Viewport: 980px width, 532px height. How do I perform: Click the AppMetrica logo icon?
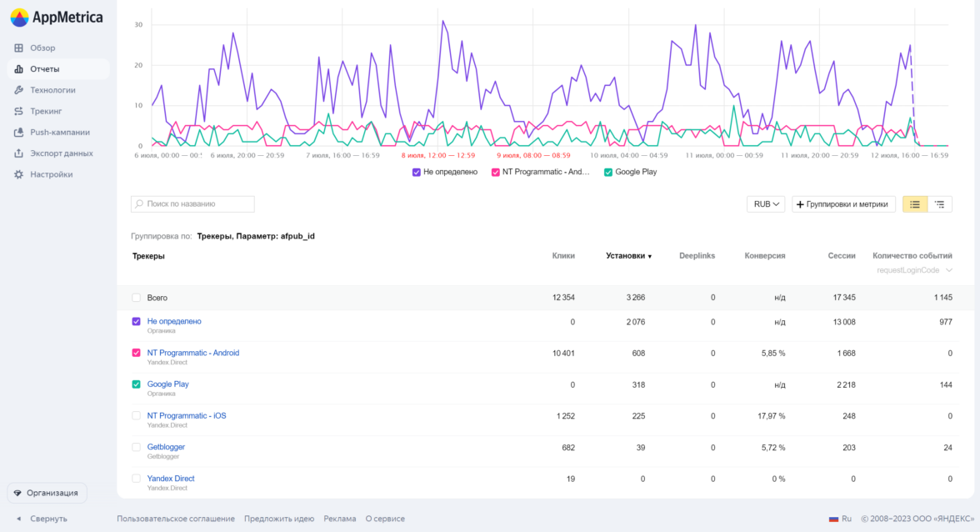point(18,18)
